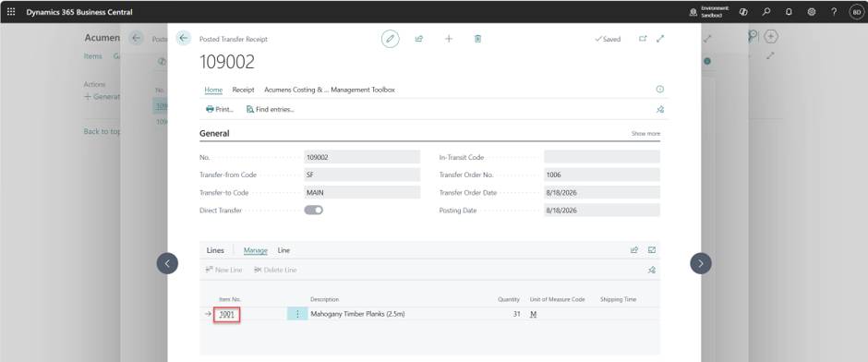
Task: Click the Environment Sandbox indicator
Action: [709, 12]
